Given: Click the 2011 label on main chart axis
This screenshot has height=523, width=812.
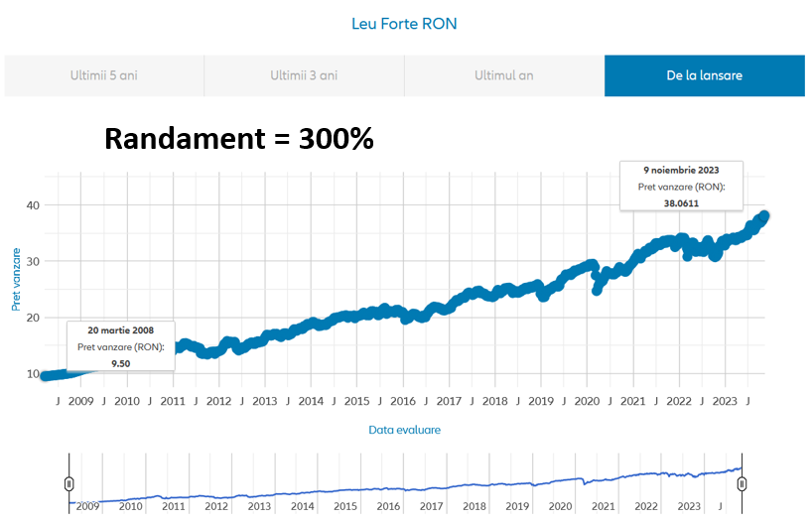Looking at the screenshot, I should (173, 401).
